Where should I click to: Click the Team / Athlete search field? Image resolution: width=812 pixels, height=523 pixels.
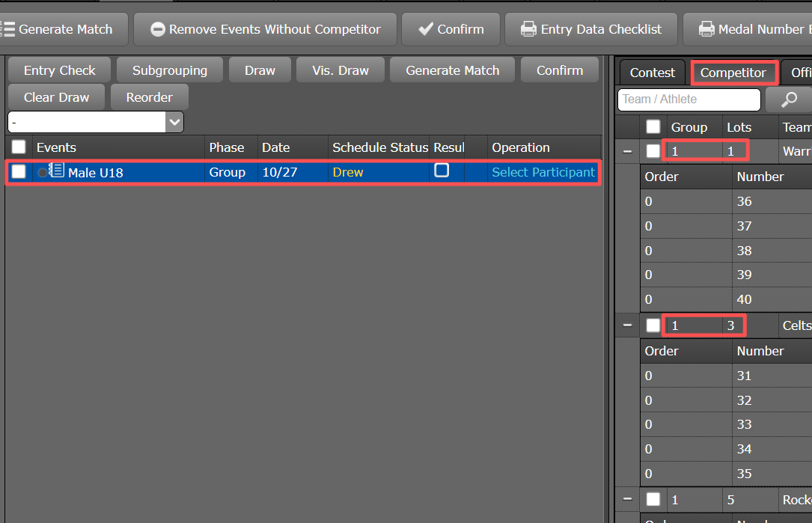[x=689, y=100]
